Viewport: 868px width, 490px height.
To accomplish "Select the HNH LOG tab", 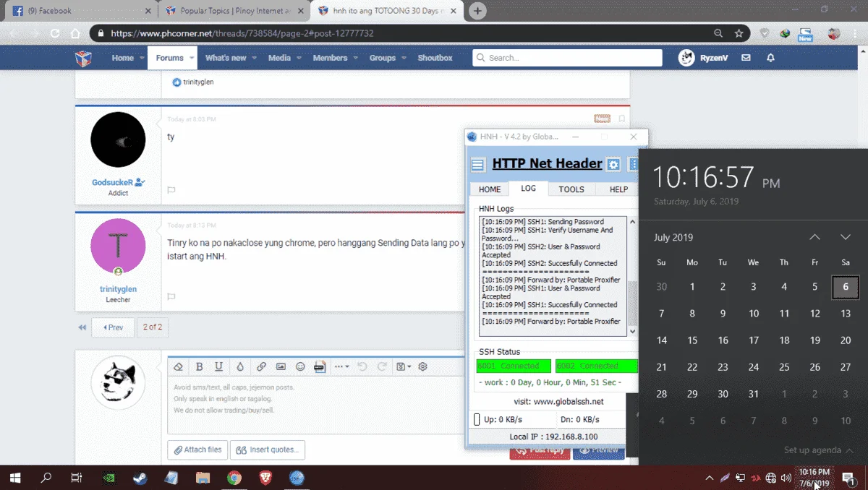I will [529, 188].
